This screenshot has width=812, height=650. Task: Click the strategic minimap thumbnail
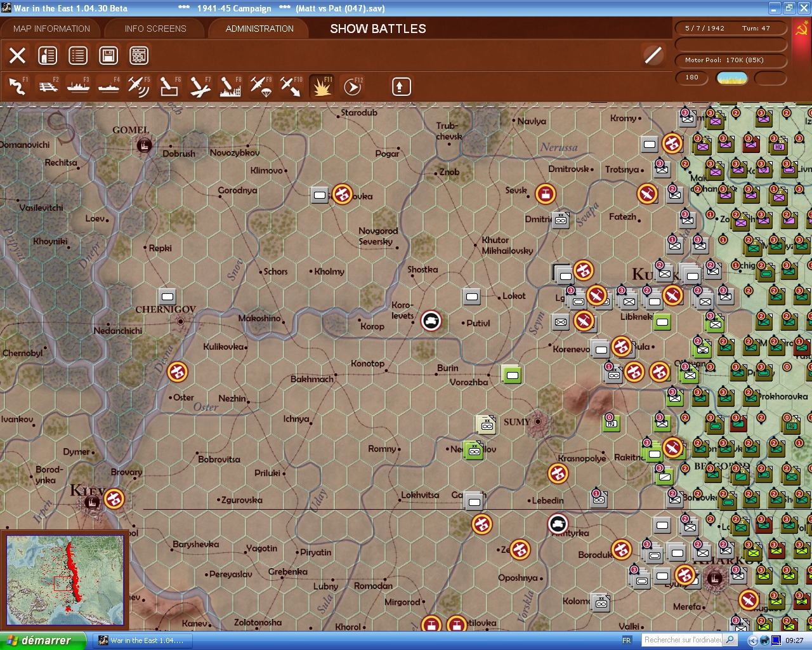pyautogui.click(x=65, y=580)
